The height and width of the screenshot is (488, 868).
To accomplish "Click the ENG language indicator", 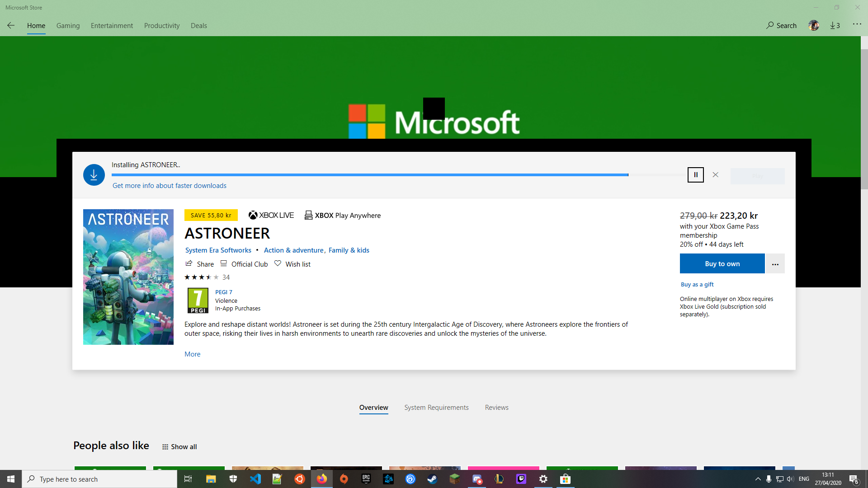I will pos(804,479).
